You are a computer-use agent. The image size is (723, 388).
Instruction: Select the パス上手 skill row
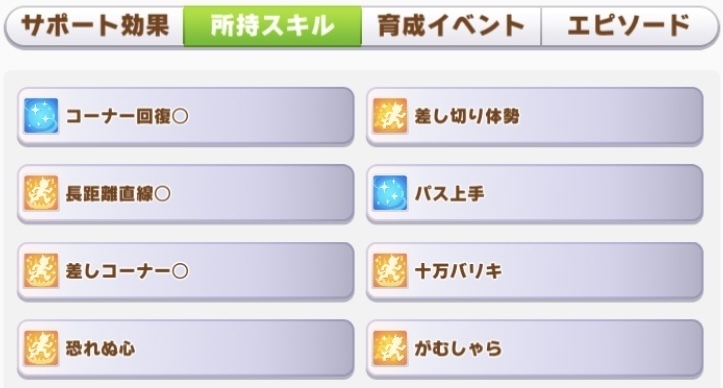535,194
